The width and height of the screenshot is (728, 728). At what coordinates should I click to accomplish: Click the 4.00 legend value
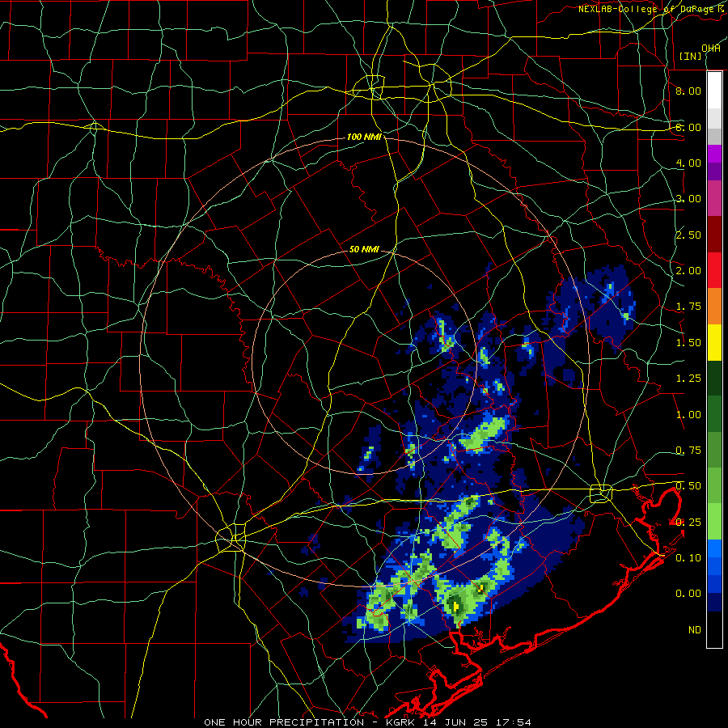point(688,163)
